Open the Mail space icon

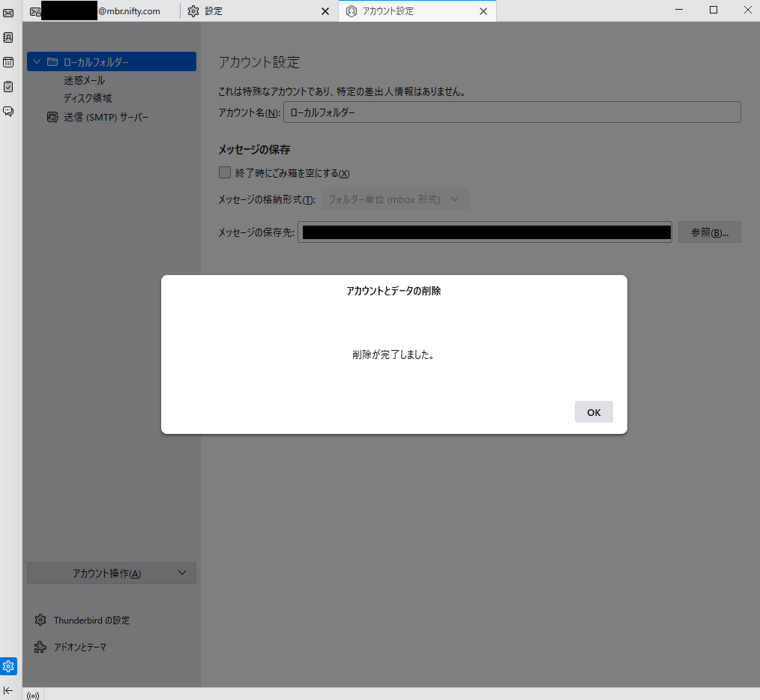8,13
